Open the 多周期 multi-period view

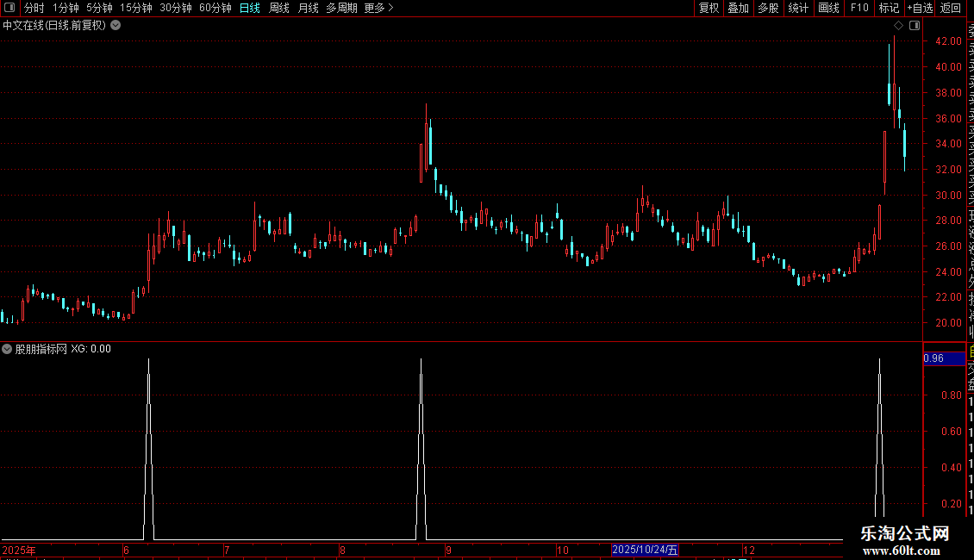pyautogui.click(x=341, y=8)
